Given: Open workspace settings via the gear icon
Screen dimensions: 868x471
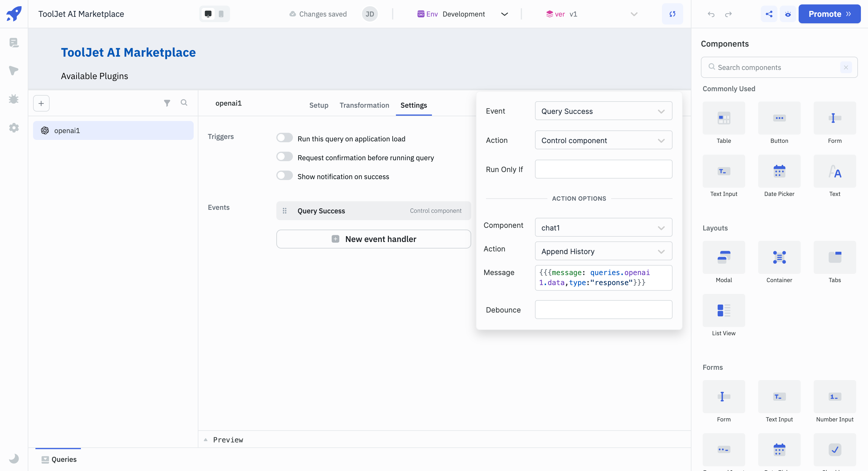Looking at the screenshot, I should coord(14,128).
